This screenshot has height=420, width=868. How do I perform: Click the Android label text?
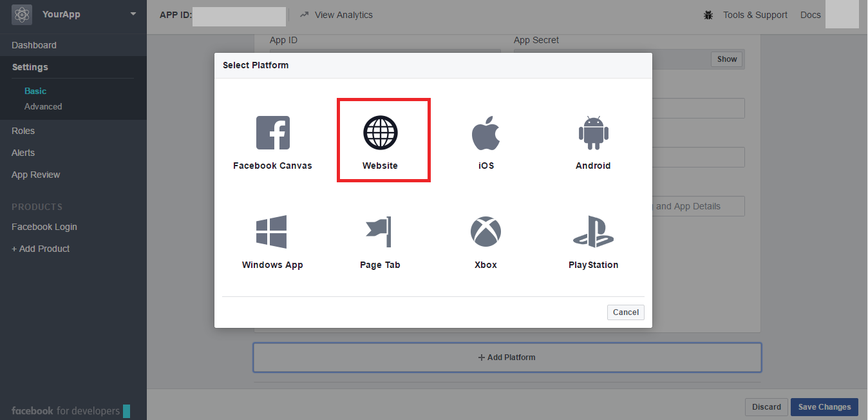coord(593,166)
